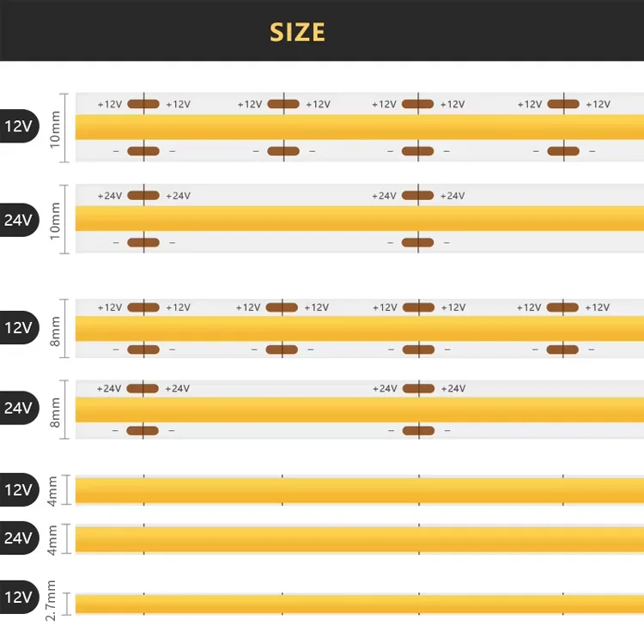Click rightmost +12V copper pad on the 10mm strip
644x644 pixels.
click(563, 104)
